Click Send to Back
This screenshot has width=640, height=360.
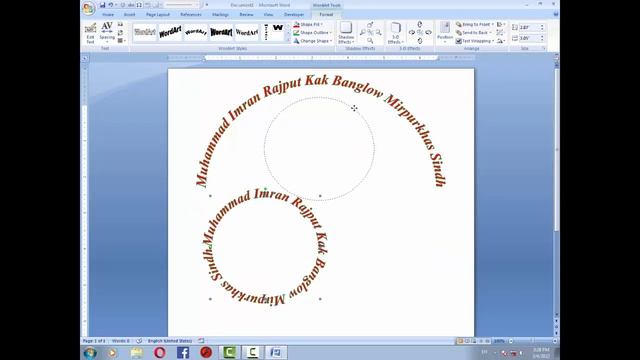(473, 33)
